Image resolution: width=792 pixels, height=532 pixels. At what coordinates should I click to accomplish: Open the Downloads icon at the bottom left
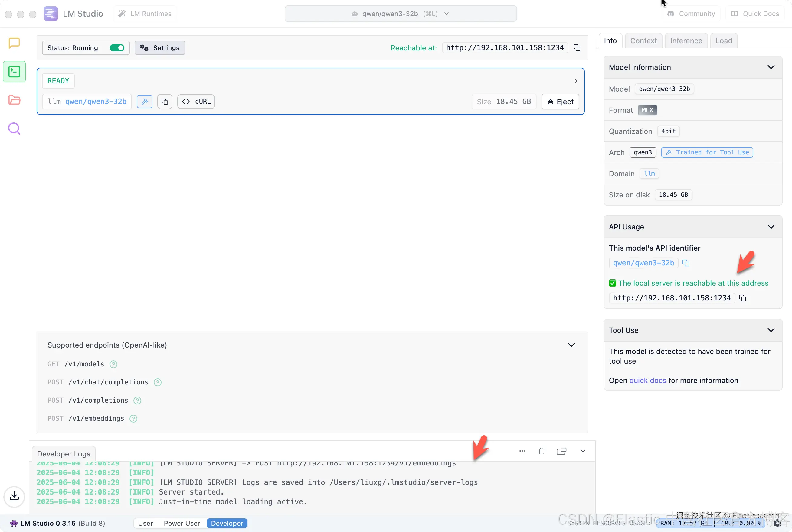point(14,496)
